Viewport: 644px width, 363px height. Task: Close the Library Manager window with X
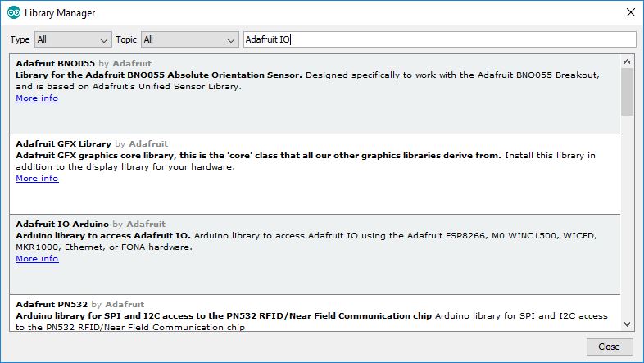click(x=630, y=13)
